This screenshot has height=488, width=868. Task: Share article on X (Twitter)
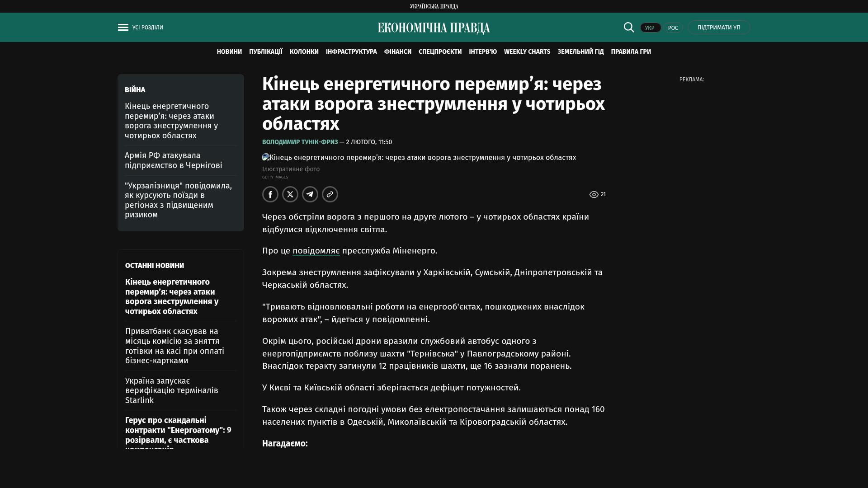point(290,194)
